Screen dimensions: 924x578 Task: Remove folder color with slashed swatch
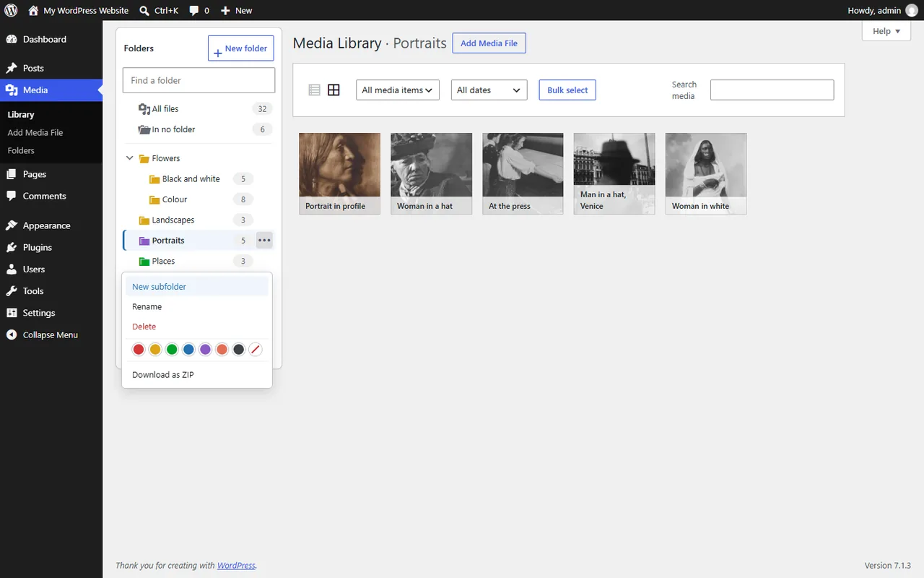(255, 350)
